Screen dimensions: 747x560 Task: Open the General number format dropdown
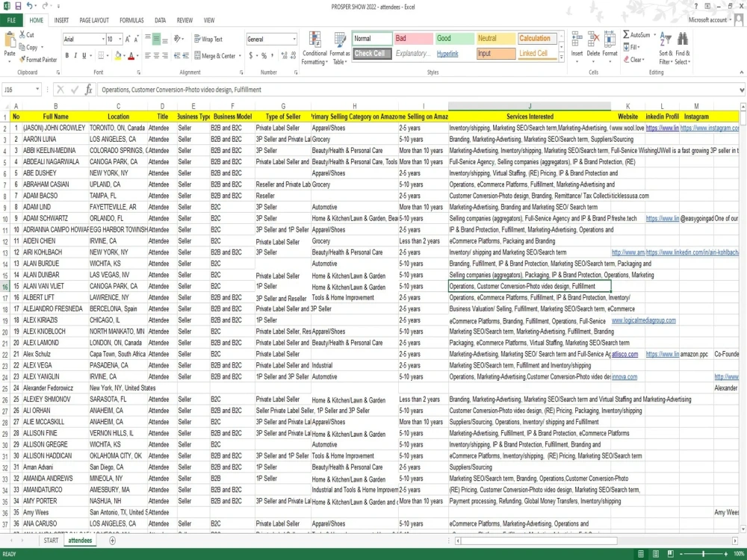[294, 39]
